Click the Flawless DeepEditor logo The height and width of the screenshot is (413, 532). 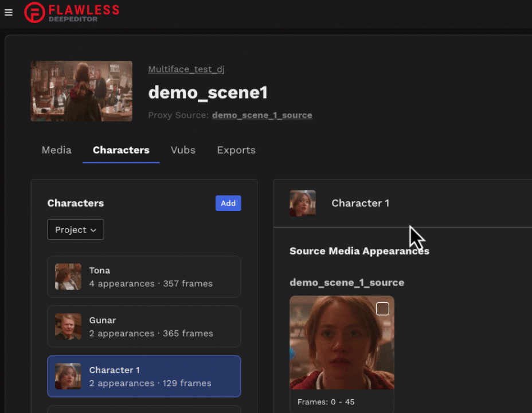72,13
